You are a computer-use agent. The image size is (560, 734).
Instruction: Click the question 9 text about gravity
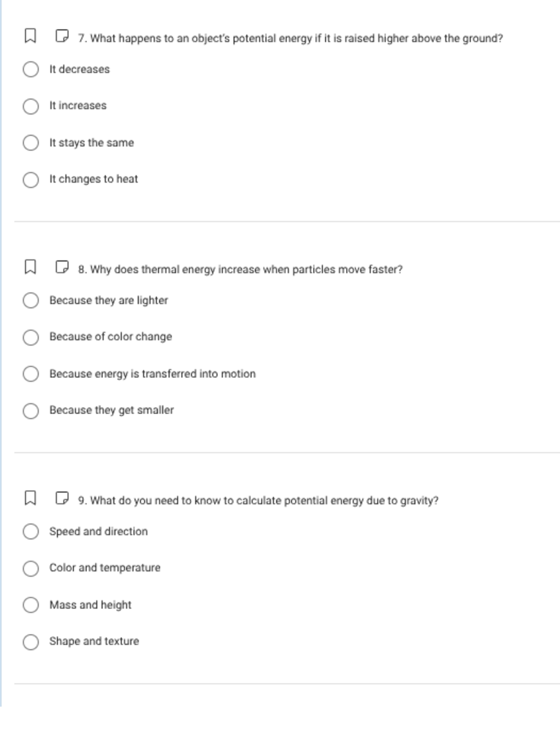258,501
